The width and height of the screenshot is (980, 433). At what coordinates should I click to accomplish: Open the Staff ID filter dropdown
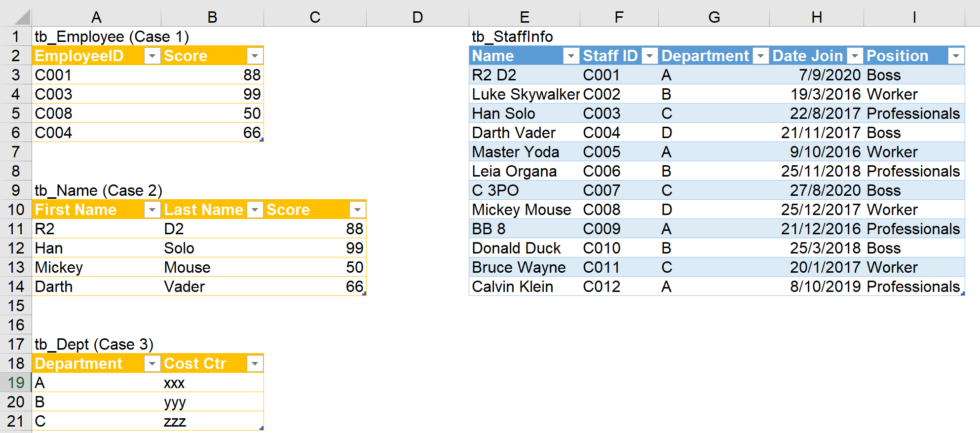tap(649, 56)
